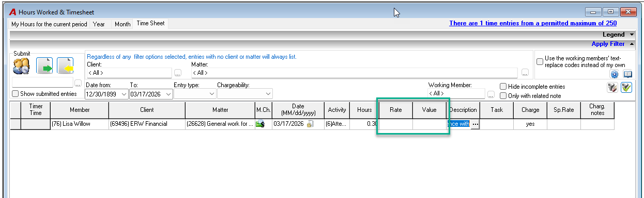Click the Rate column header
The height and width of the screenshot is (198, 644).
pyautogui.click(x=396, y=110)
